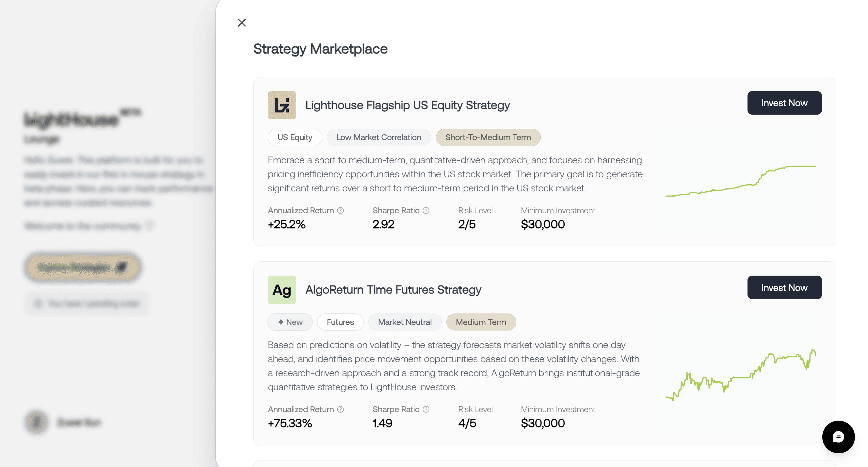This screenshot has width=868, height=467.
Task: Toggle the Futures filter tag
Action: click(340, 322)
